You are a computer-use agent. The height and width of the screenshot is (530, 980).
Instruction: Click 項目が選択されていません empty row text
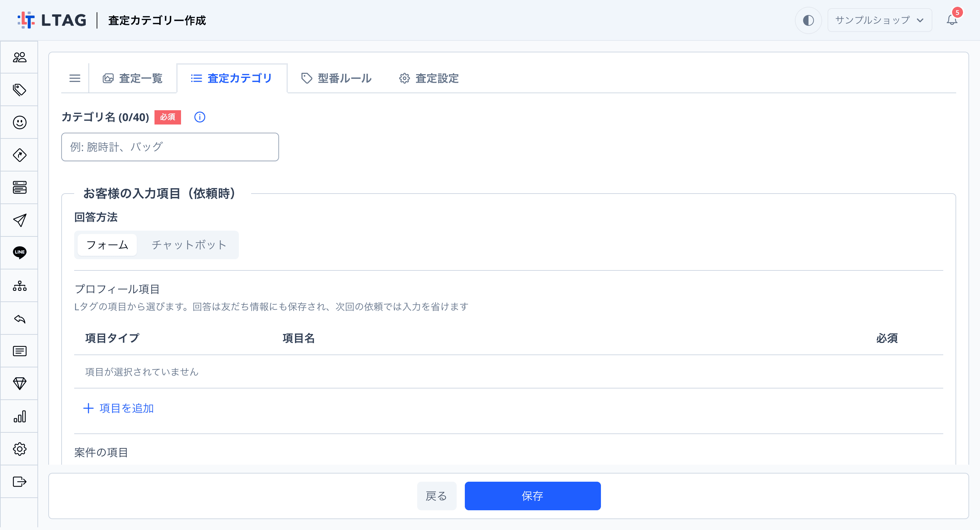(x=142, y=372)
